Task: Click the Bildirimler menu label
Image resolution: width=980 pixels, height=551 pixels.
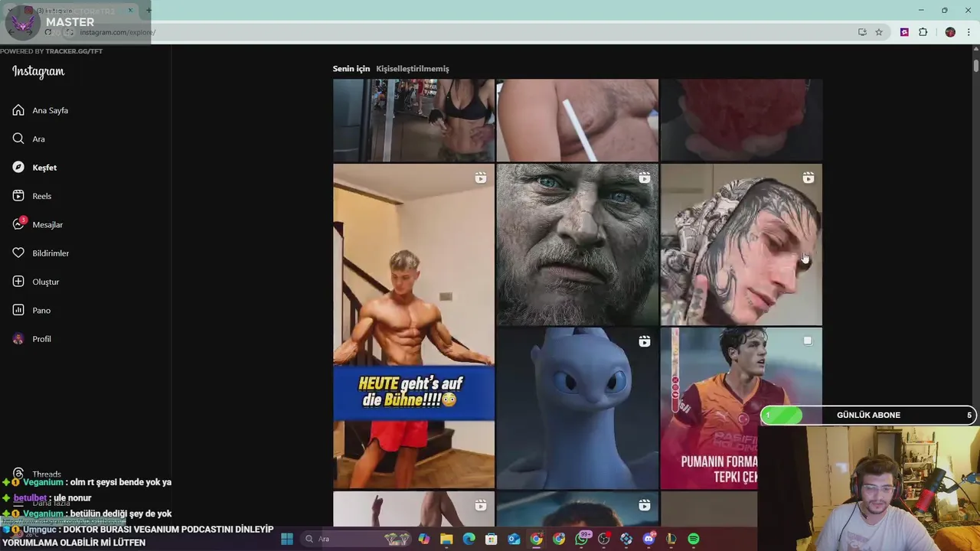Action: coord(51,253)
